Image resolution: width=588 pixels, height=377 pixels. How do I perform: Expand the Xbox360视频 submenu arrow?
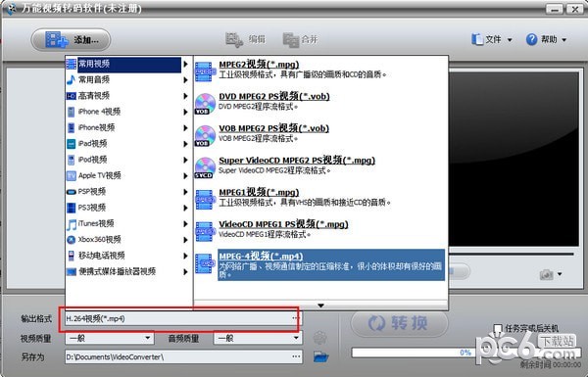[x=185, y=240]
